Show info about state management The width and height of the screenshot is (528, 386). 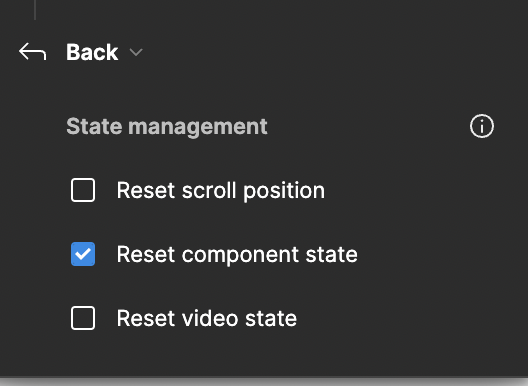pos(482,126)
